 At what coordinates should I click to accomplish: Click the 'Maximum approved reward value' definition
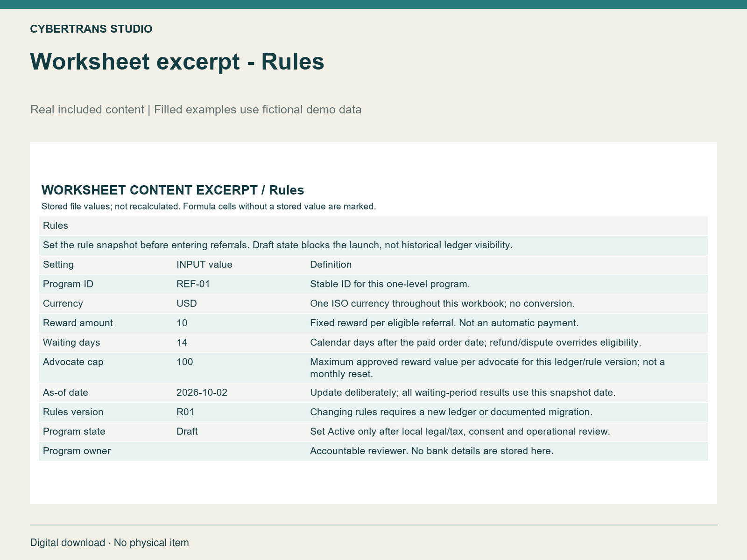(x=507, y=368)
